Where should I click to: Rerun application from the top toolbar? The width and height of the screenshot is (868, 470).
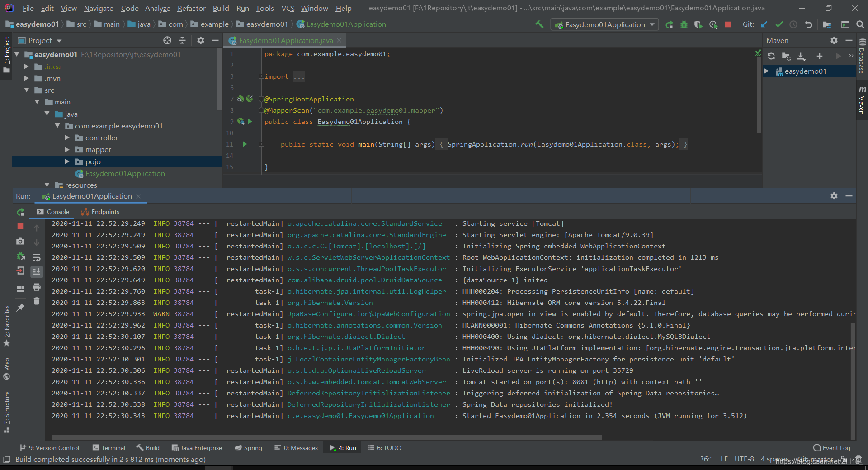pos(670,24)
